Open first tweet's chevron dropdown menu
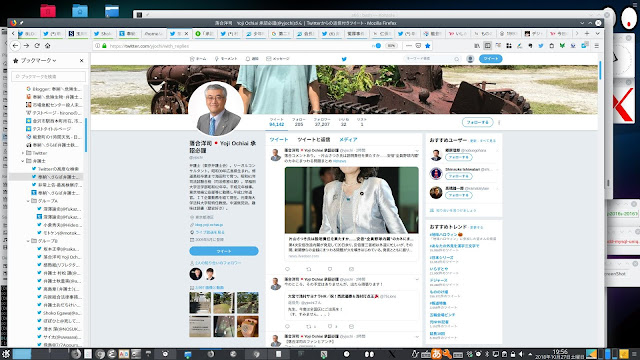 coord(417,151)
